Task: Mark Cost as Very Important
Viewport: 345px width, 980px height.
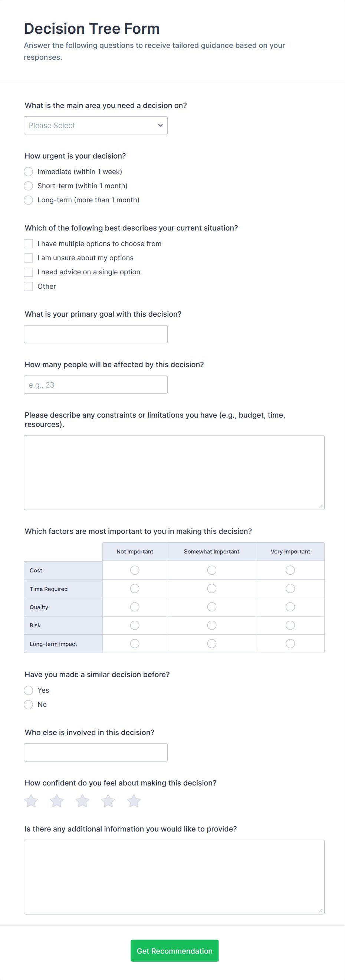Action: point(290,570)
